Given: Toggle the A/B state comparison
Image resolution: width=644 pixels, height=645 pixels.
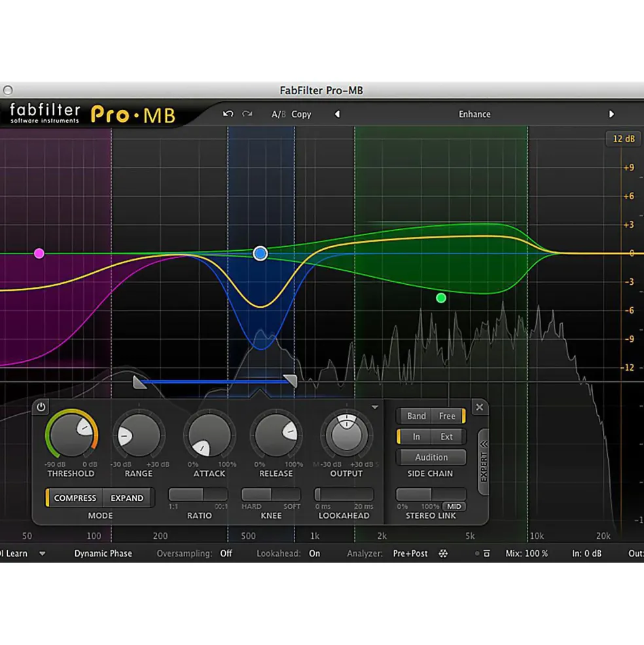Looking at the screenshot, I should click(x=278, y=115).
